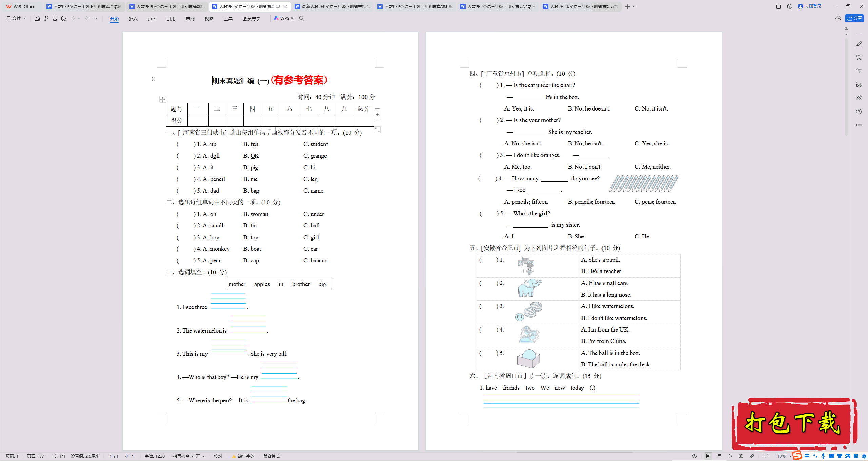Viewport: 868px width, 461px height.
Task: Click the fit-to-page focus icon in status bar
Action: [766, 456]
